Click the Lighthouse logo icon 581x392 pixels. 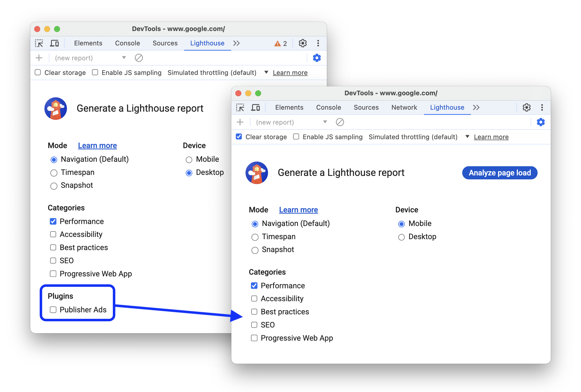coord(56,108)
